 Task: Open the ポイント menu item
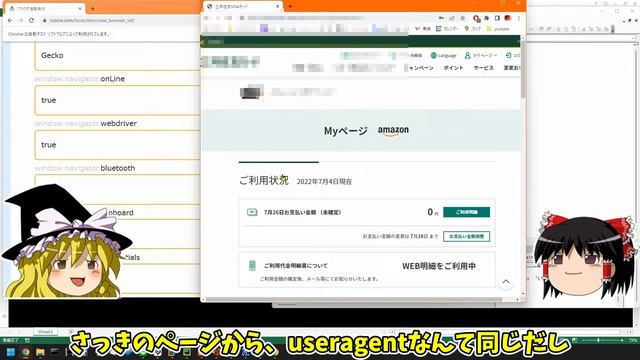coord(453,68)
